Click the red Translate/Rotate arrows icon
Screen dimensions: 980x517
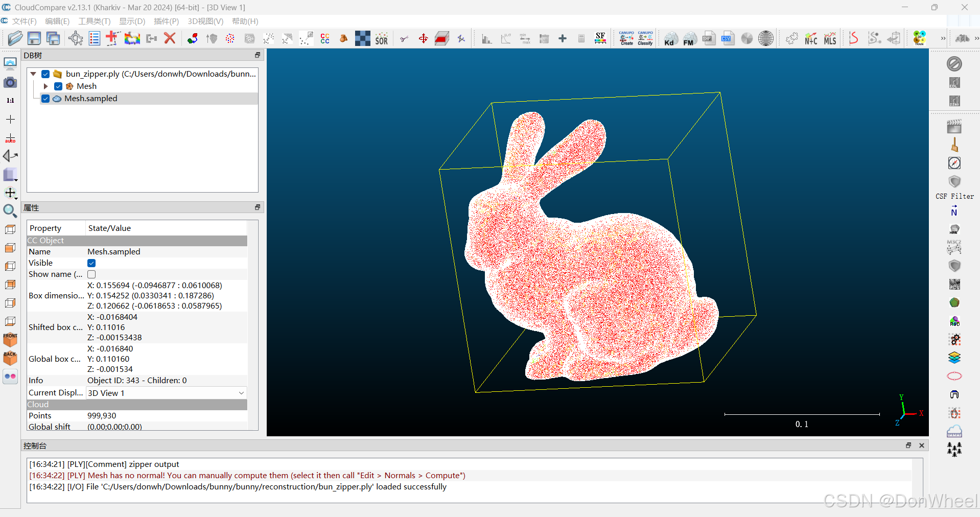point(423,39)
